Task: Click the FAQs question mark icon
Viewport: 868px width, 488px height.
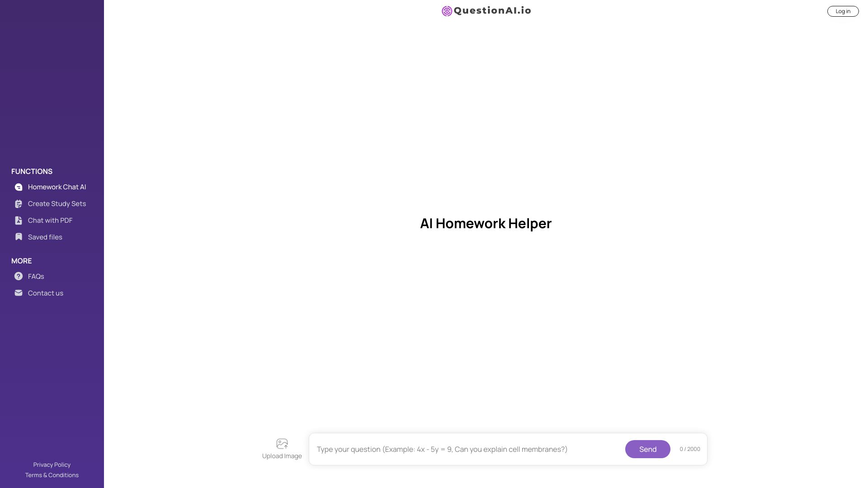Action: coord(19,276)
